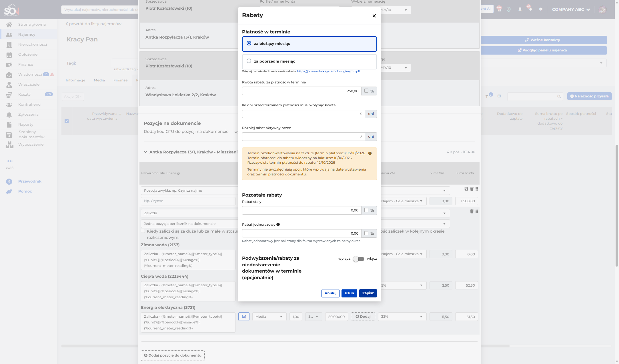
Task: Open Akcje (0) dropdown
Action: click(73, 97)
